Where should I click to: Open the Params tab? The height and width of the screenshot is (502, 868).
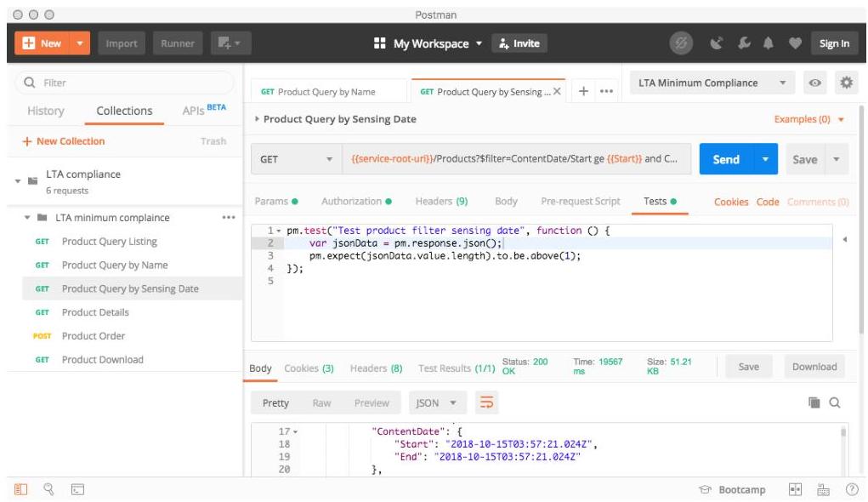coord(275,202)
